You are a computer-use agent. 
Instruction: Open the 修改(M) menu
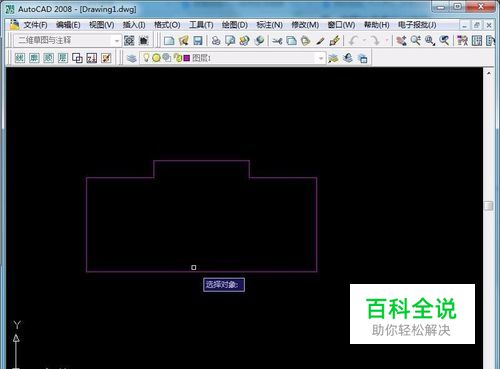pos(305,25)
